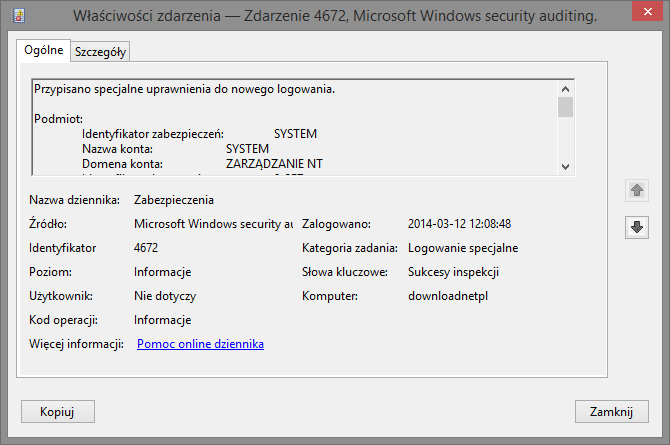Click the description scrollbar thumb
This screenshot has height=445, width=670.
565,107
